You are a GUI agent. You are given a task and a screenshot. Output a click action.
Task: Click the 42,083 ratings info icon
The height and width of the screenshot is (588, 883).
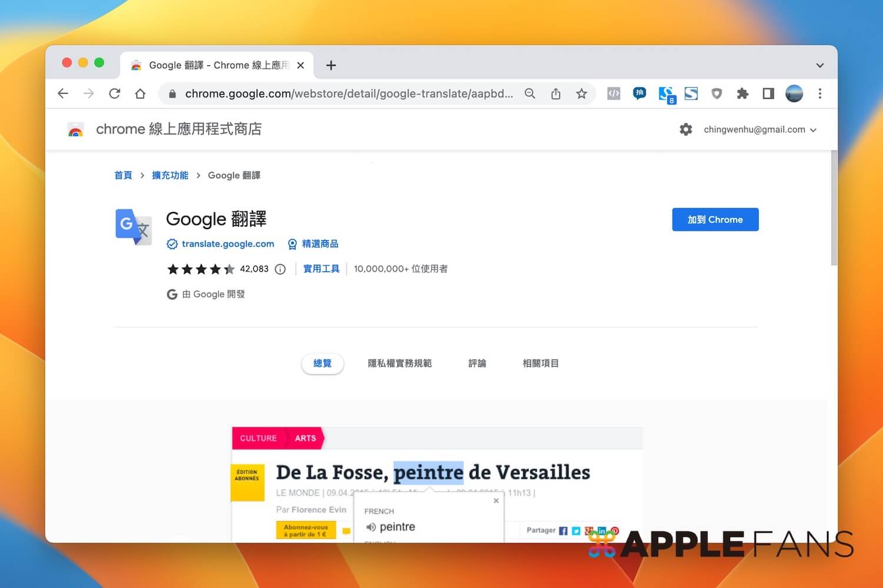coord(280,269)
